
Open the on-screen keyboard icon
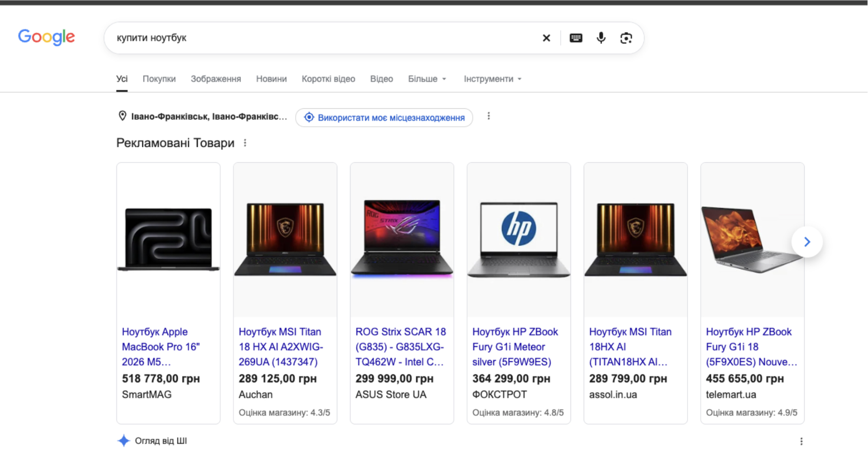tap(576, 38)
